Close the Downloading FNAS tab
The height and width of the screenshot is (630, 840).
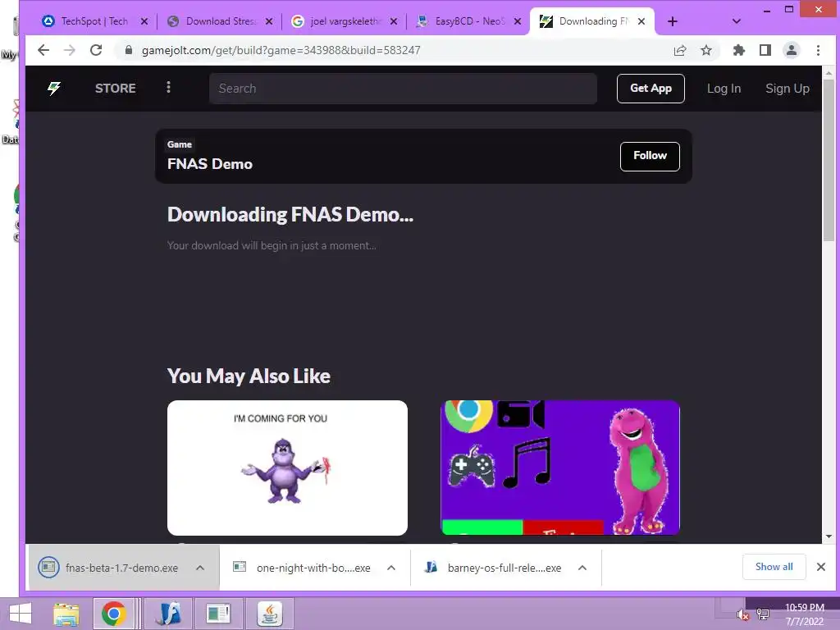(x=641, y=21)
